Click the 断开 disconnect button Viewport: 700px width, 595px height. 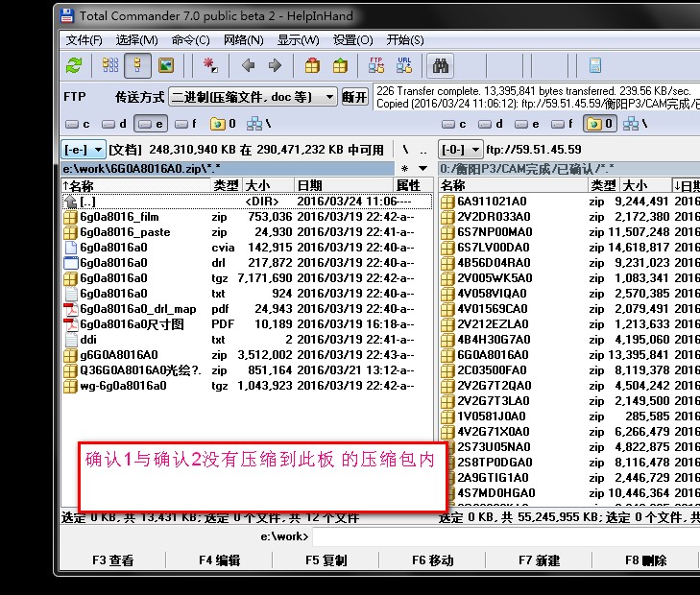click(x=354, y=97)
